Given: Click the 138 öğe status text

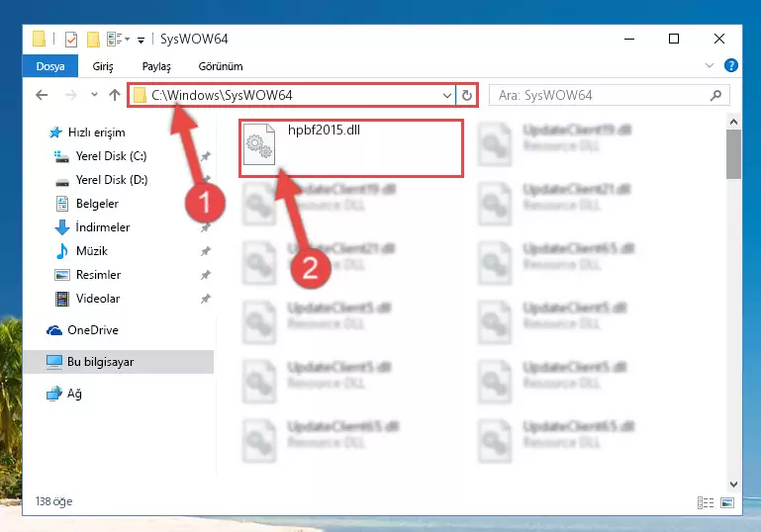Looking at the screenshot, I should [x=53, y=501].
